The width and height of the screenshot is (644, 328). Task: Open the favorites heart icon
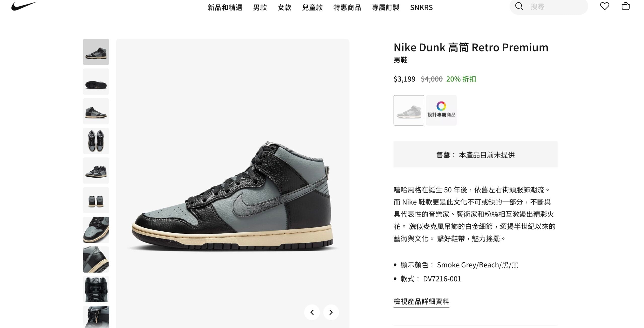[x=605, y=6]
